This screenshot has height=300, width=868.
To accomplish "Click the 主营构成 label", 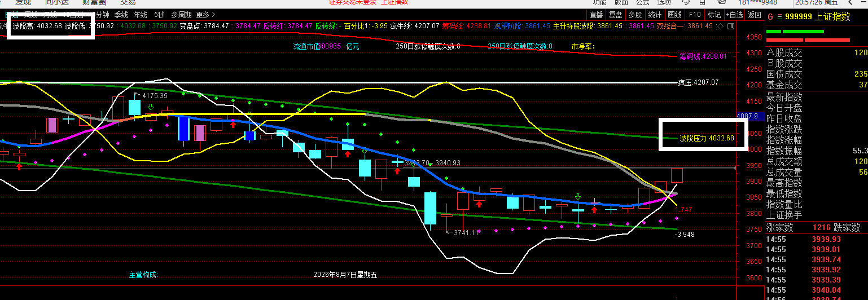I will [143, 275].
